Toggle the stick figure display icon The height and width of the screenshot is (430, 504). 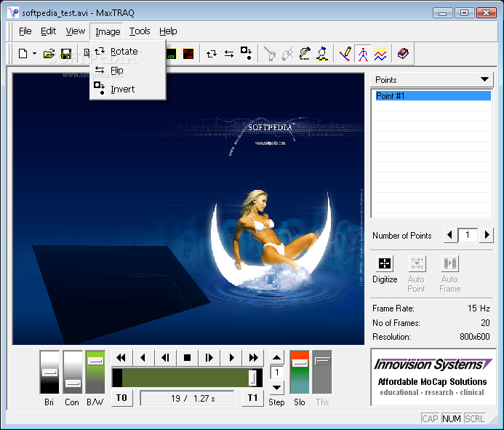click(x=363, y=54)
